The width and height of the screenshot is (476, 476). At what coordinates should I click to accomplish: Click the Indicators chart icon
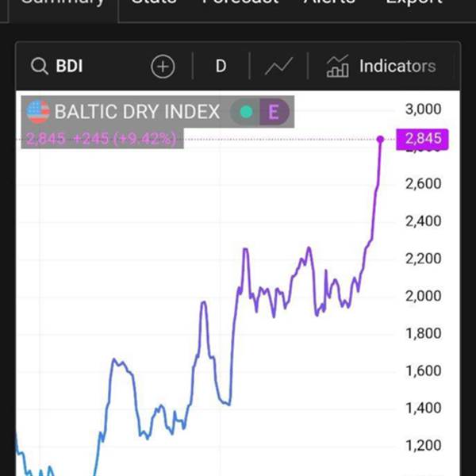click(x=338, y=67)
